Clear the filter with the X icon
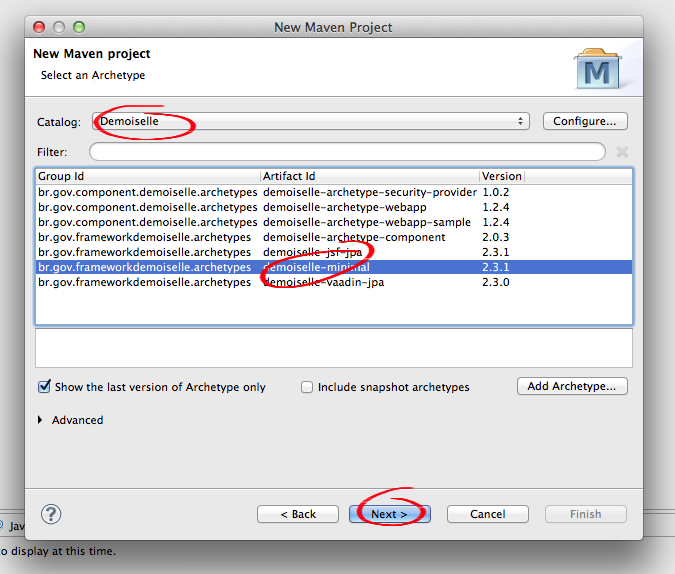The width and height of the screenshot is (675, 574). (x=622, y=152)
